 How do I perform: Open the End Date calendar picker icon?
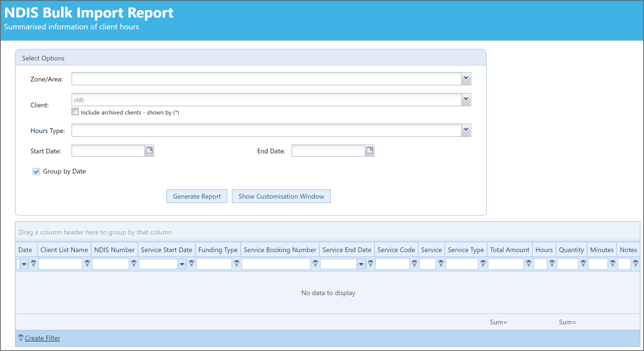pyautogui.click(x=369, y=150)
